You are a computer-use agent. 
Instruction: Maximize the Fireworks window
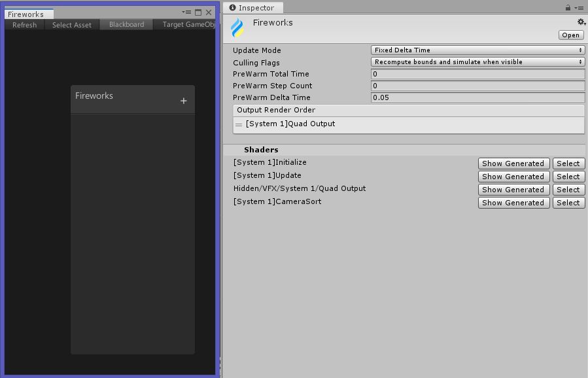[x=198, y=12]
